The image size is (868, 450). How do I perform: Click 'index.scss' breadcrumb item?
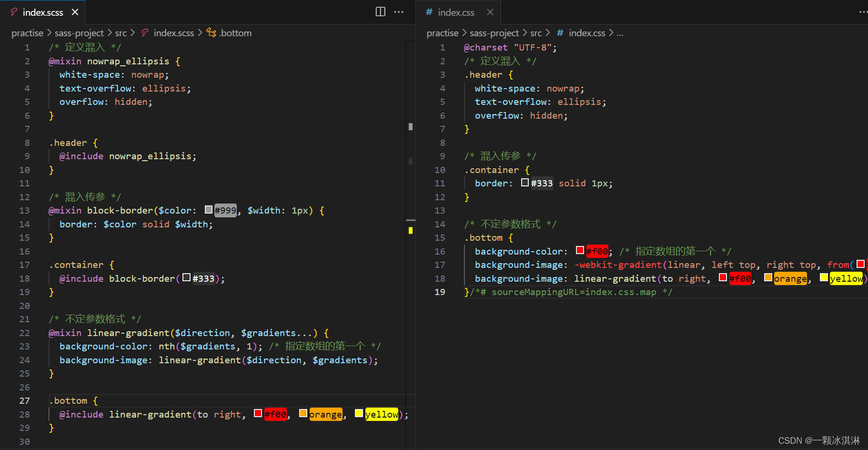click(x=173, y=33)
